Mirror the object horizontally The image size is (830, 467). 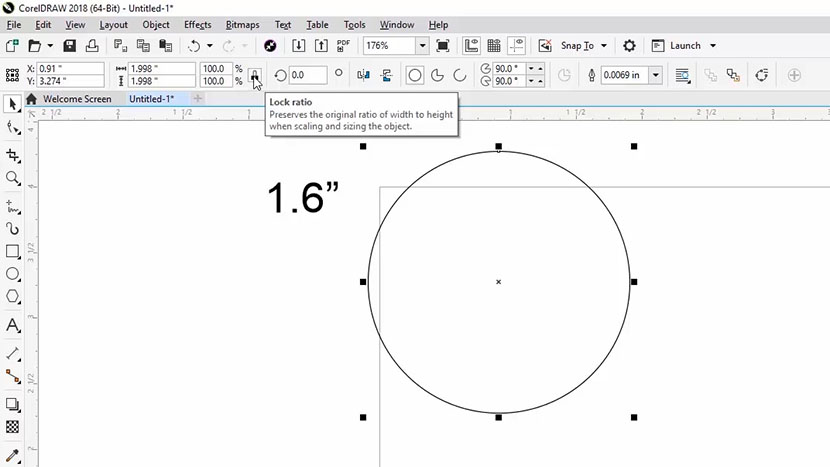364,75
